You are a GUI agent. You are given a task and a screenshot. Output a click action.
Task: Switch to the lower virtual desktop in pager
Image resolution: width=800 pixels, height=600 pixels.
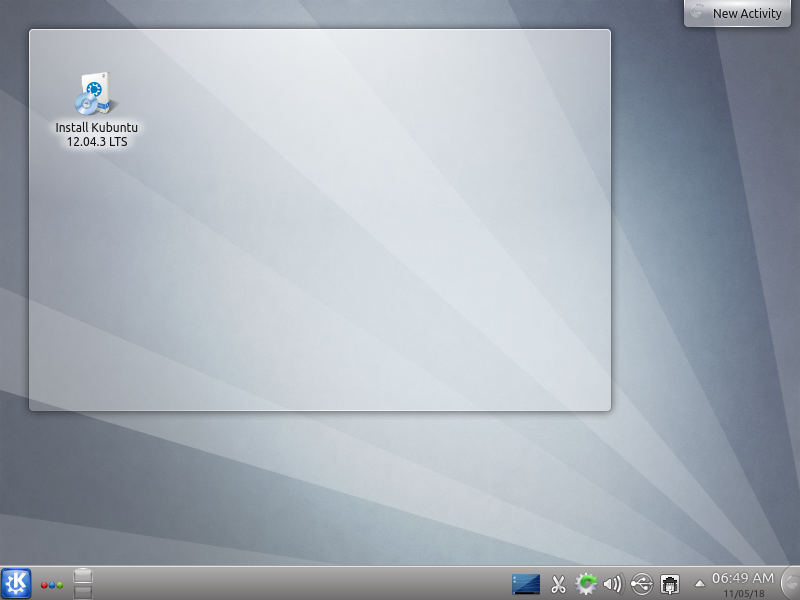tap(84, 592)
